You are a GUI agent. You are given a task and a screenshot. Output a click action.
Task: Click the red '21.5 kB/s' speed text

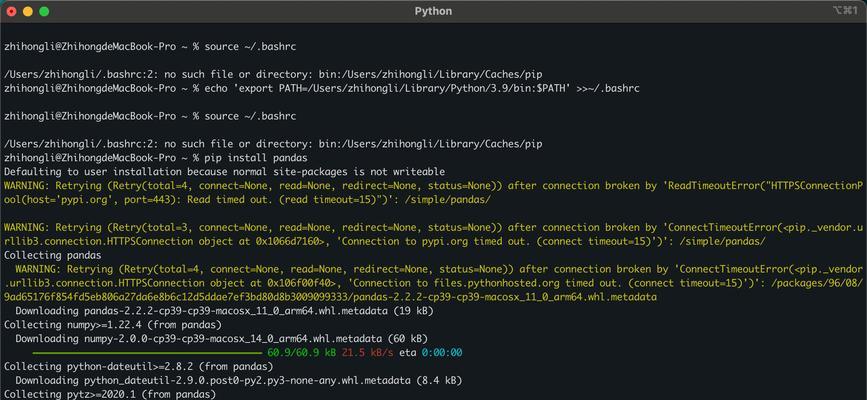pos(368,352)
